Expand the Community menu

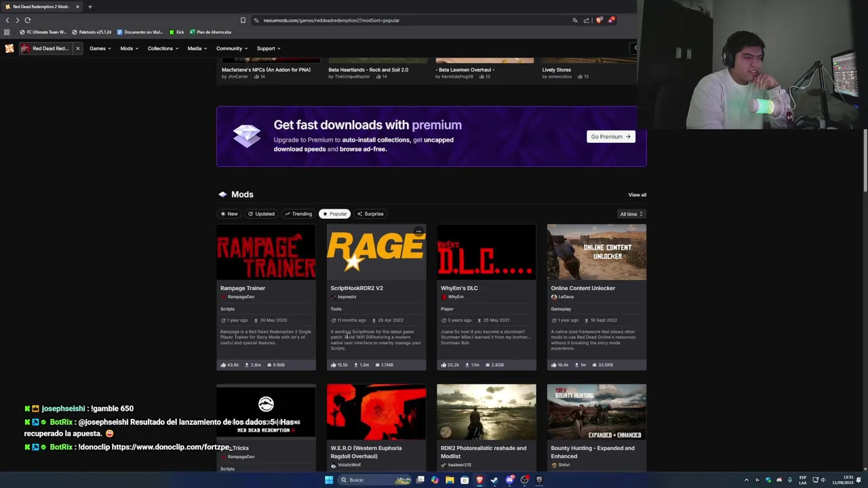(x=231, y=48)
